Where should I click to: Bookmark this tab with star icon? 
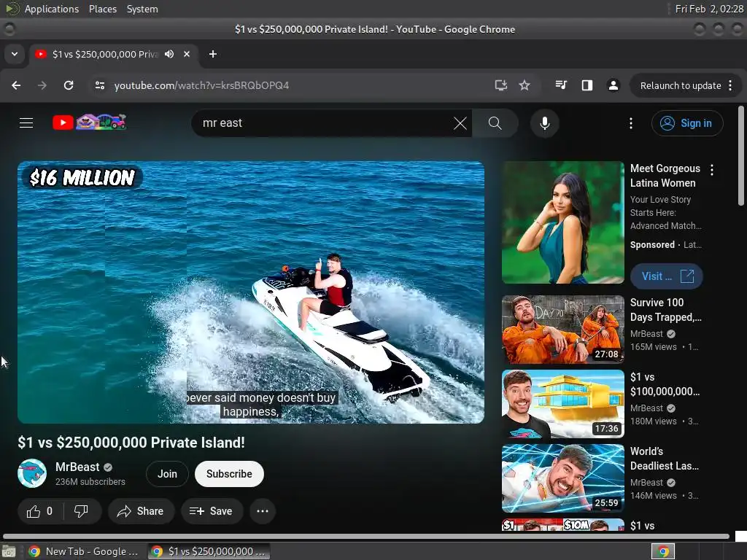tap(525, 85)
